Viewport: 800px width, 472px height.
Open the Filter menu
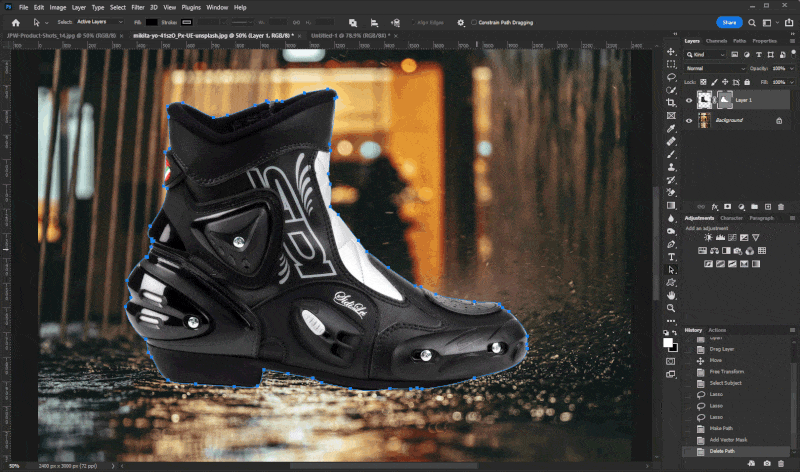(138, 7)
